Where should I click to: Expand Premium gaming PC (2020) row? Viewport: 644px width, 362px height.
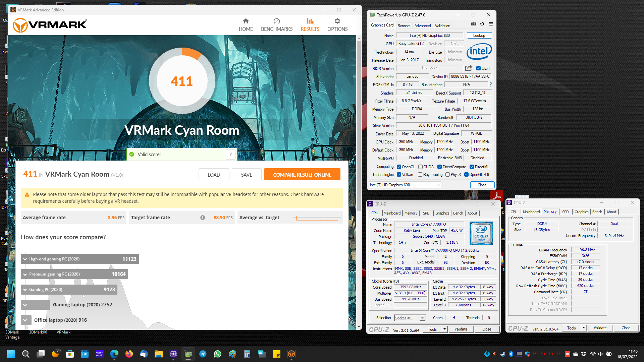tap(74, 274)
